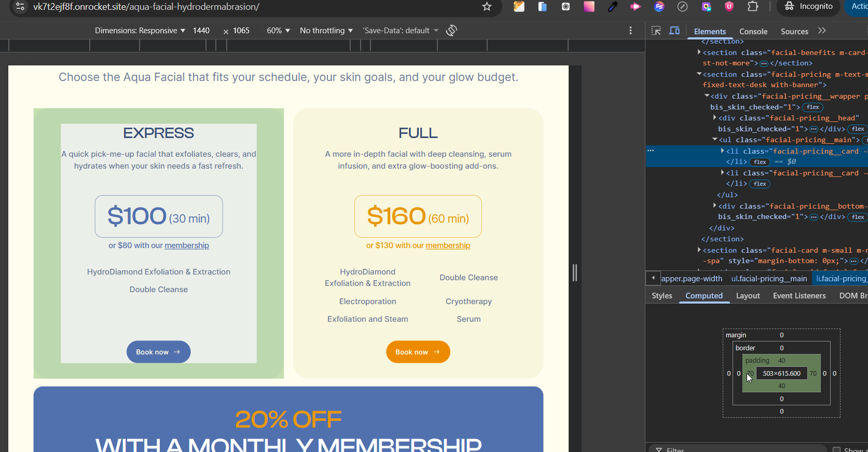This screenshot has height=452, width=868.
Task: Click the $100 (30 min) price box
Action: coord(158,216)
